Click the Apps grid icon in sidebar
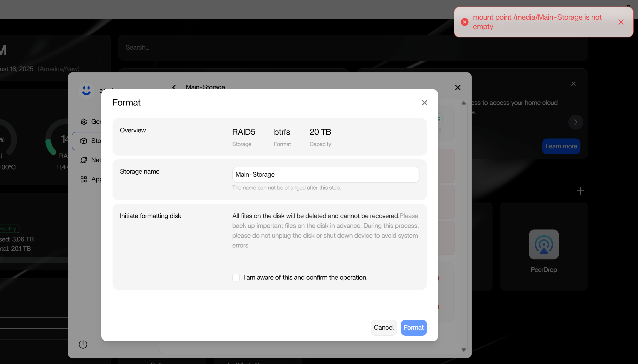This screenshot has height=364, width=638. pos(84,179)
